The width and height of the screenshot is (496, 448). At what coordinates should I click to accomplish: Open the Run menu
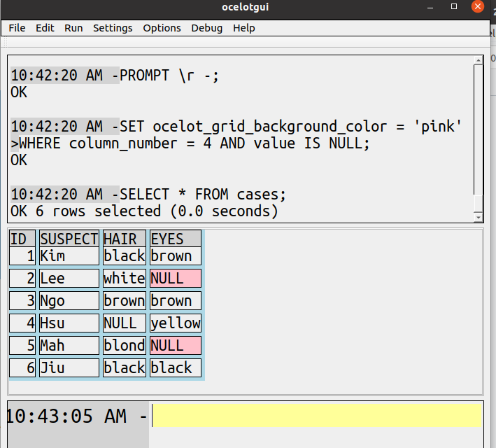pos(73,28)
